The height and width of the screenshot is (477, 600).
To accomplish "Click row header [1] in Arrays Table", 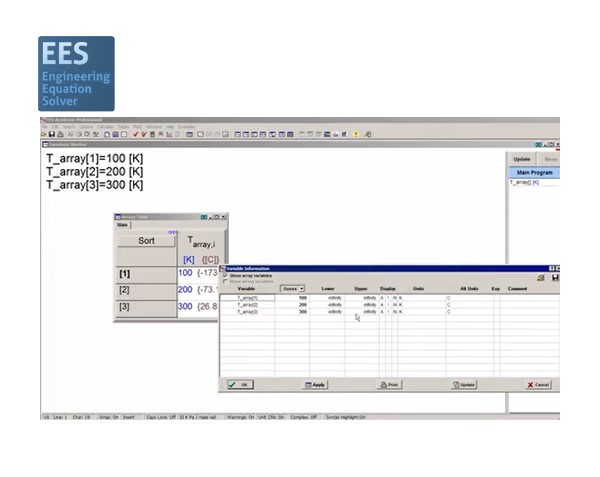I will pos(146,274).
